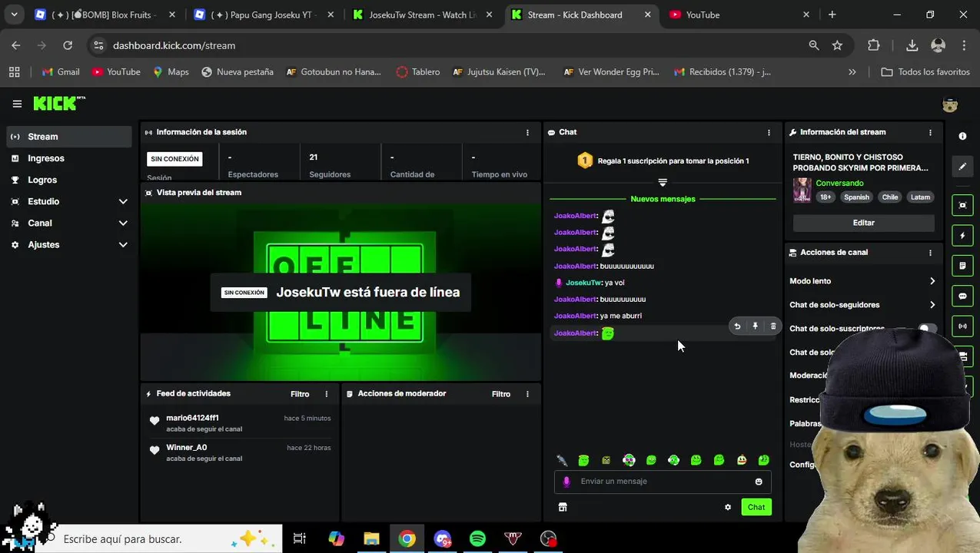This screenshot has height=553, width=980.
Task: Click mario64124ff1 in activity feed
Action: (x=192, y=419)
